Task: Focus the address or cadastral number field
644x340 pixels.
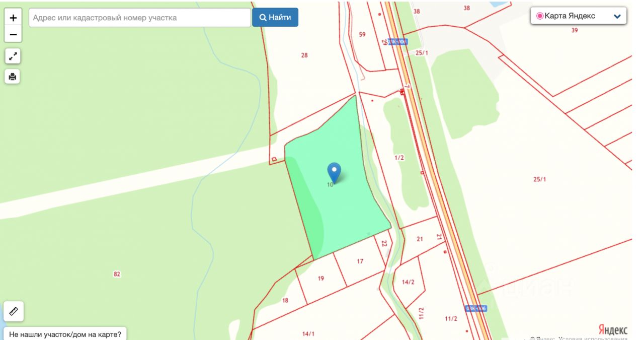Action: [140, 18]
